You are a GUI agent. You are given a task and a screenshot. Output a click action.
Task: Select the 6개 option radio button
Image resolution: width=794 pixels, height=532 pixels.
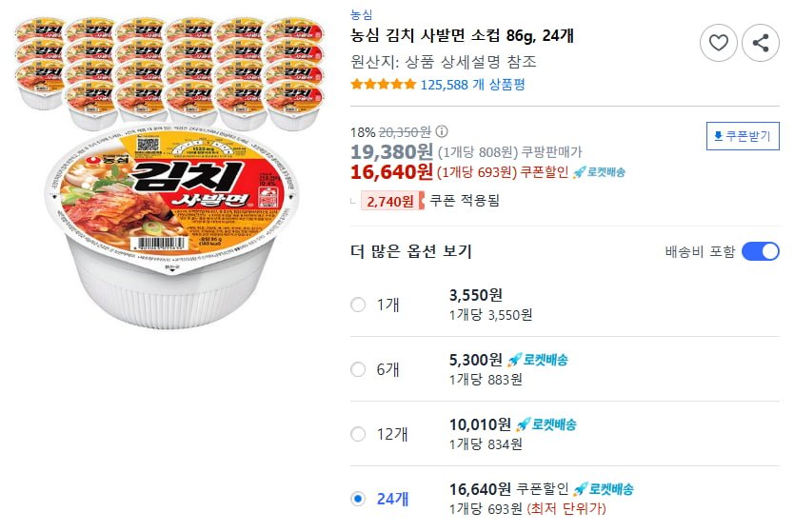pyautogui.click(x=358, y=369)
